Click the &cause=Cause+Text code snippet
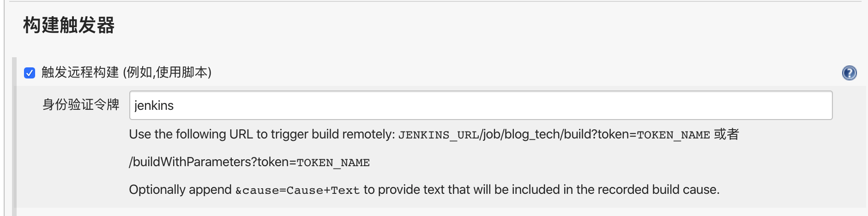The image size is (868, 216). [297, 190]
